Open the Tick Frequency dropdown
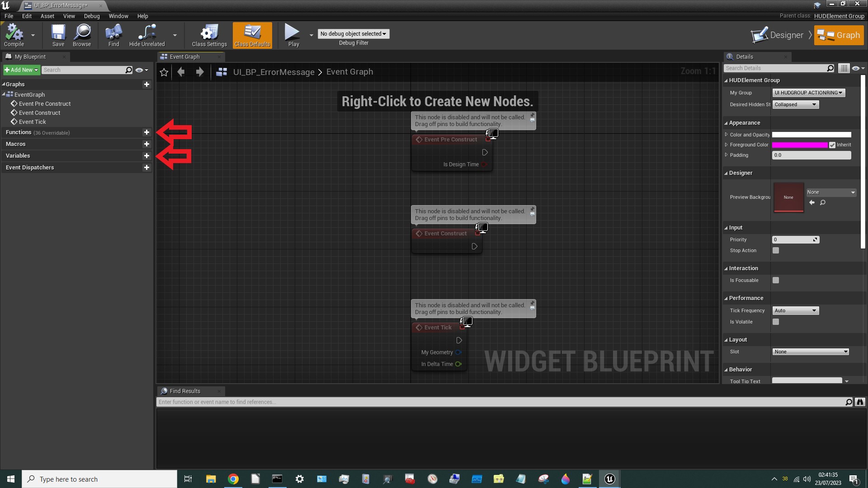 (795, 311)
